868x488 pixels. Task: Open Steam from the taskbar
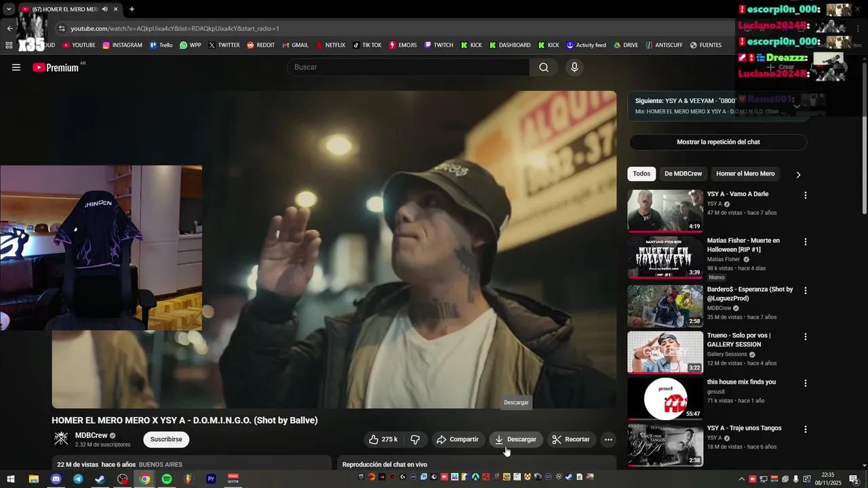click(x=100, y=479)
